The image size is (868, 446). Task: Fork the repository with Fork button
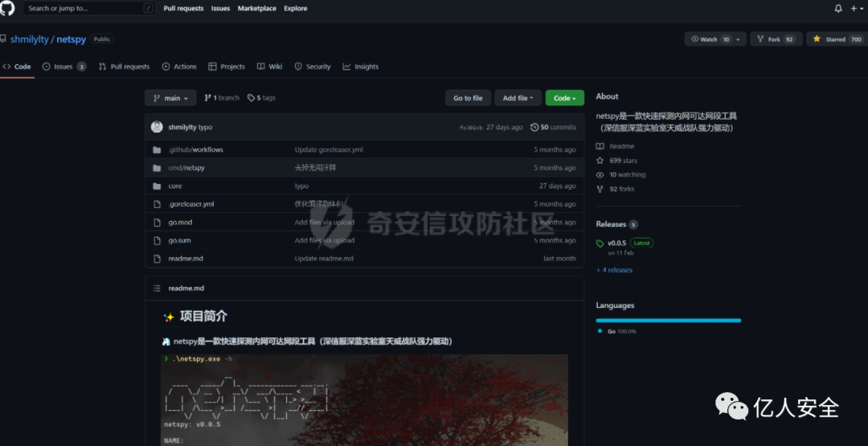point(776,39)
